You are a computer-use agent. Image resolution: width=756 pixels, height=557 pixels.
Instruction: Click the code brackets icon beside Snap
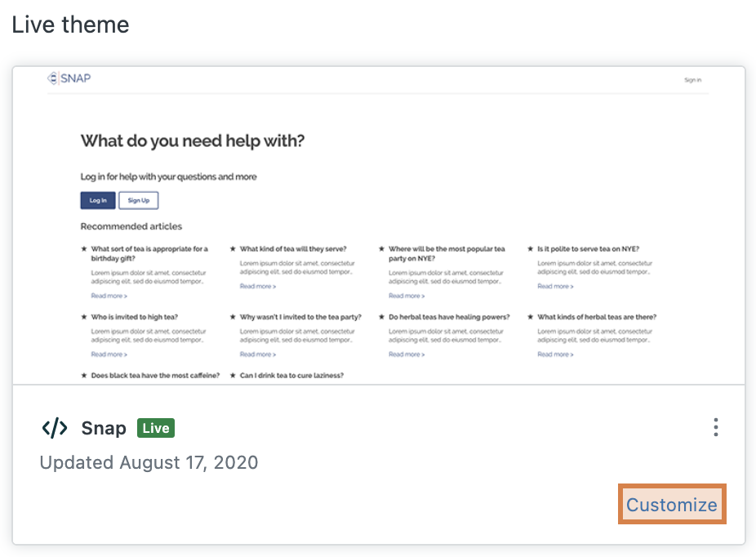click(x=55, y=428)
